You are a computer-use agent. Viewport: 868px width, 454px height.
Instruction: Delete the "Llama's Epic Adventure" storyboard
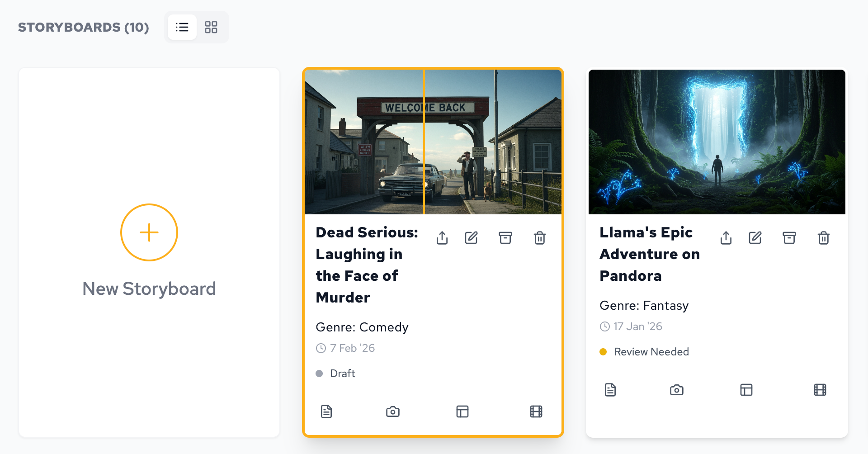(x=824, y=237)
